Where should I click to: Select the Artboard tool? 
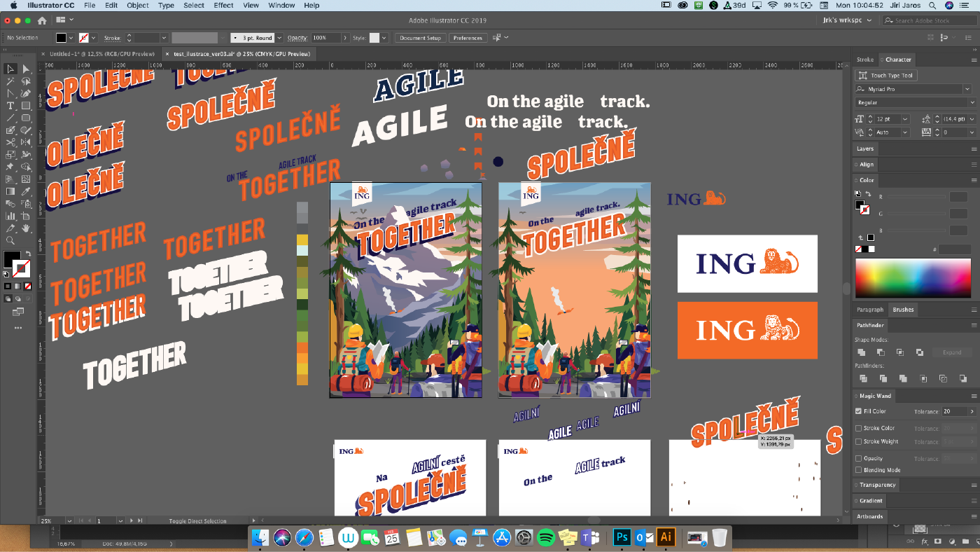pos(26,216)
